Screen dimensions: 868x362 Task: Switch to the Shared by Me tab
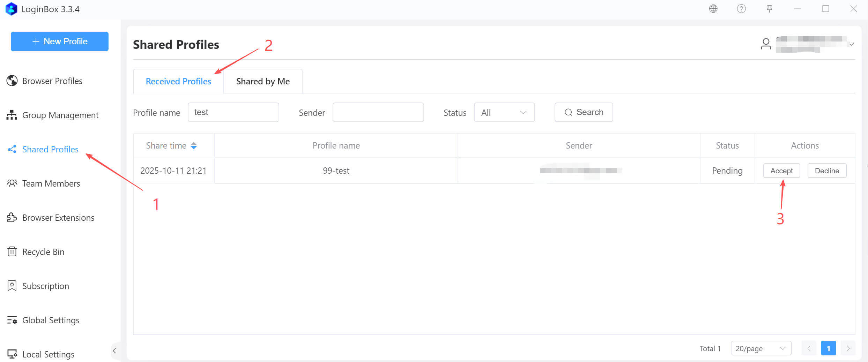[x=263, y=81]
